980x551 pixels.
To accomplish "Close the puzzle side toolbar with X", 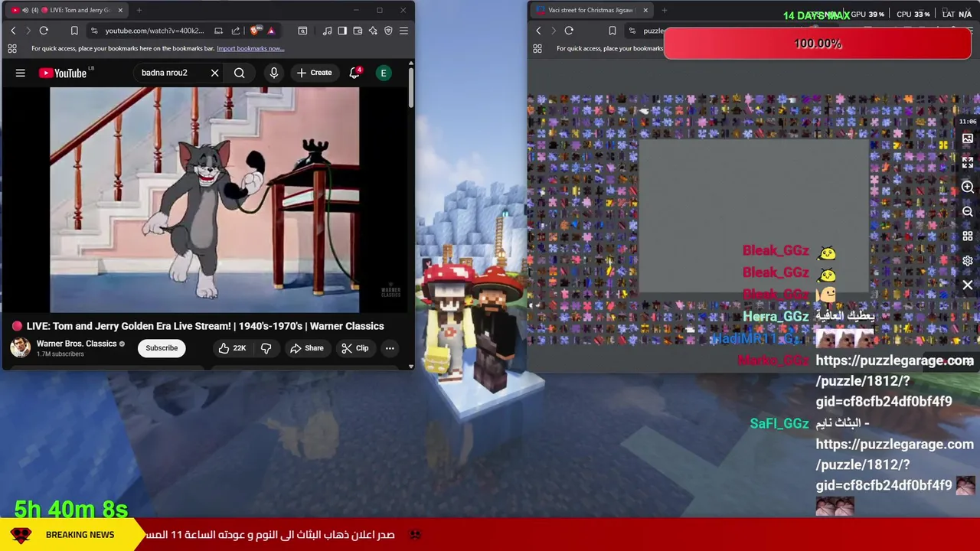I will click(x=968, y=285).
